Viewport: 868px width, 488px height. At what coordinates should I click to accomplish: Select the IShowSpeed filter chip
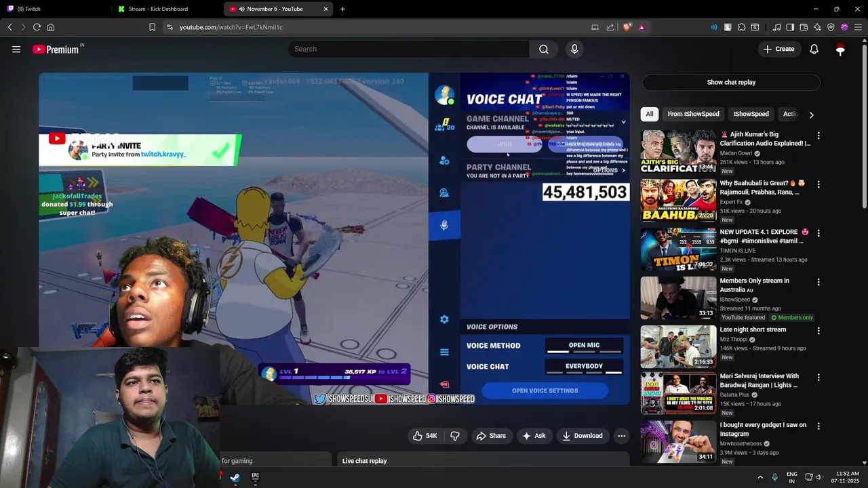point(751,114)
